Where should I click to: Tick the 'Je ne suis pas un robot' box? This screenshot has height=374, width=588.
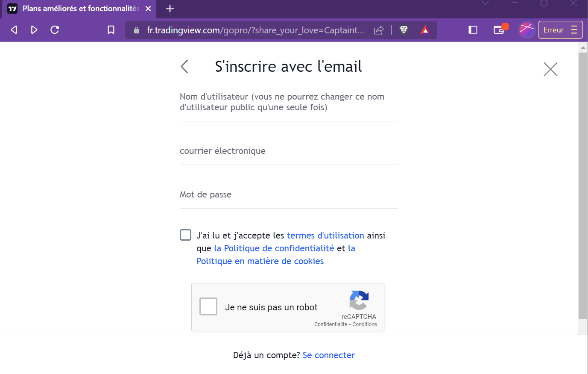point(208,306)
